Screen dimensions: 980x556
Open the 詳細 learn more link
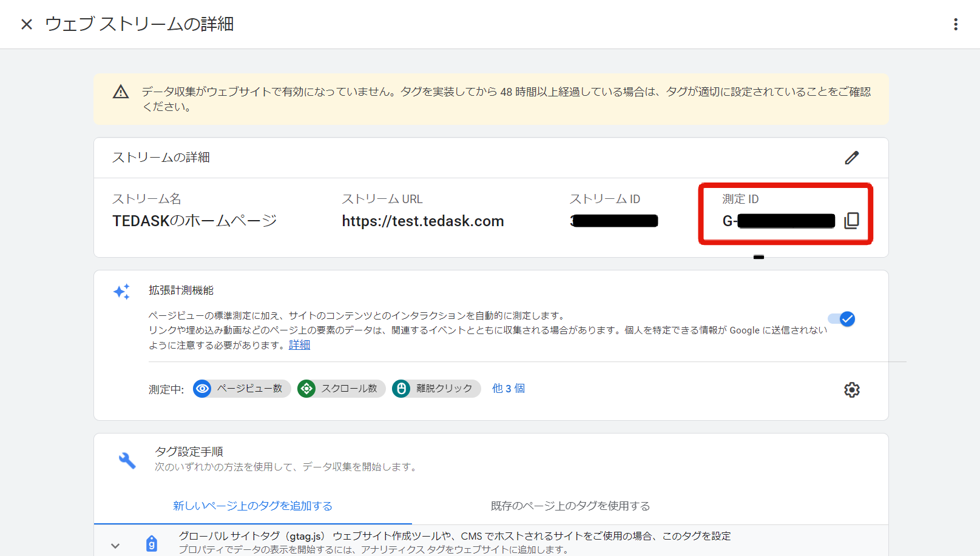[299, 345]
